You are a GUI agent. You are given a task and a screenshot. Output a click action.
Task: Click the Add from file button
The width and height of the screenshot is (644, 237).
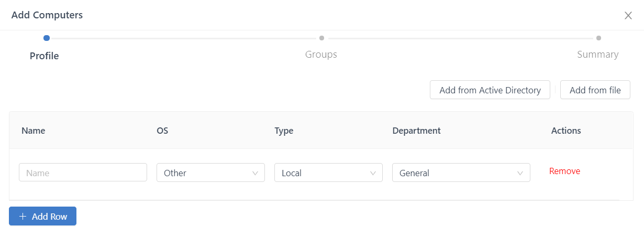595,90
